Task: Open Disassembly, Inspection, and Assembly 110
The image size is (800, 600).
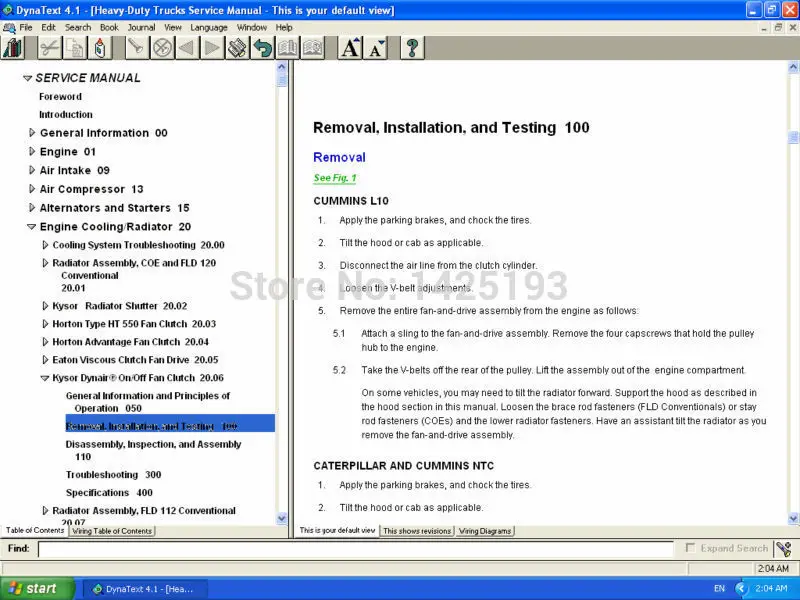Action: pyautogui.click(x=153, y=451)
